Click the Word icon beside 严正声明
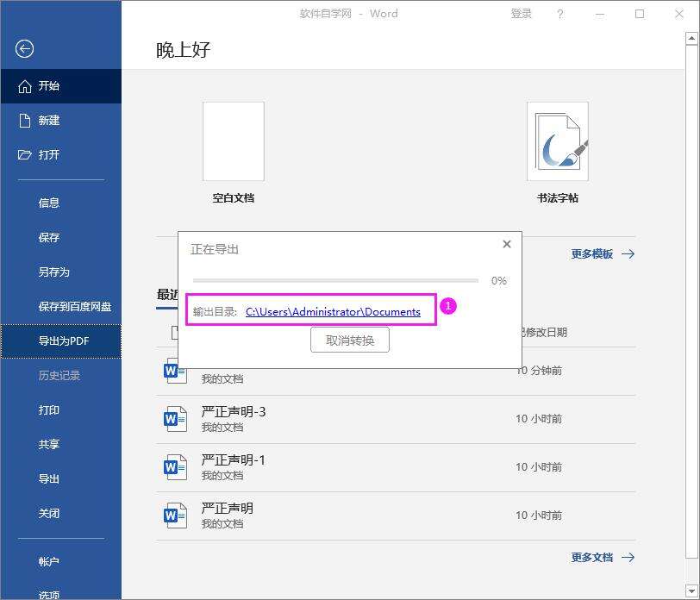 coord(175,516)
